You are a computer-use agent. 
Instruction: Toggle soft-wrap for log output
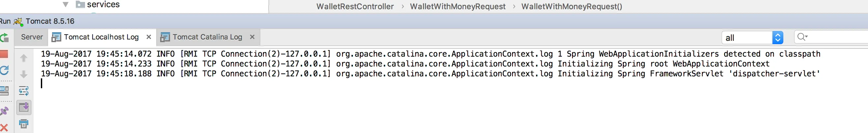24,91
